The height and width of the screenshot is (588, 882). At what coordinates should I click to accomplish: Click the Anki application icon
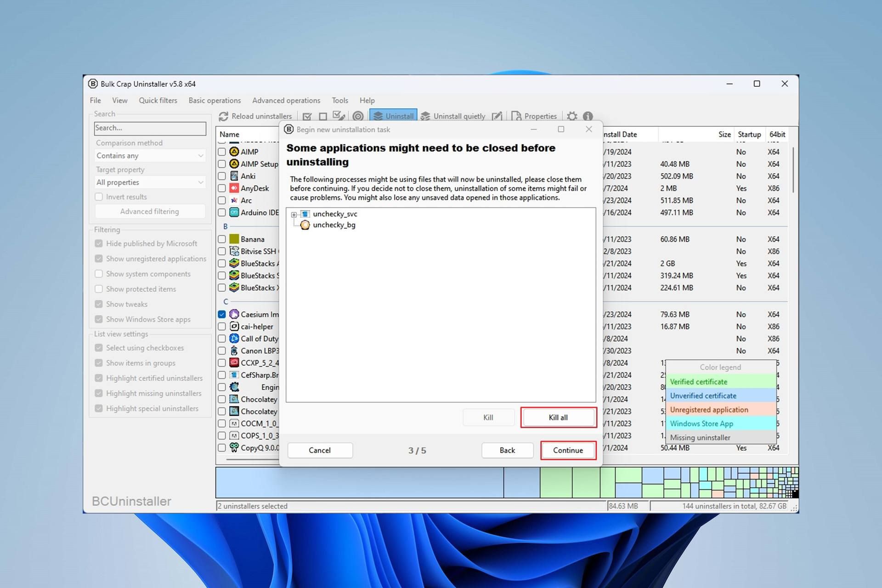(234, 176)
